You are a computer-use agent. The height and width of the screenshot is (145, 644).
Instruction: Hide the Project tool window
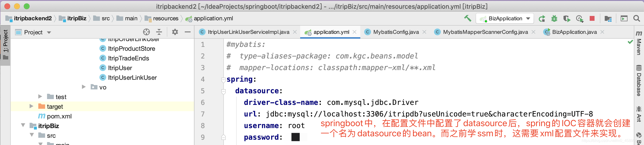[x=187, y=32]
